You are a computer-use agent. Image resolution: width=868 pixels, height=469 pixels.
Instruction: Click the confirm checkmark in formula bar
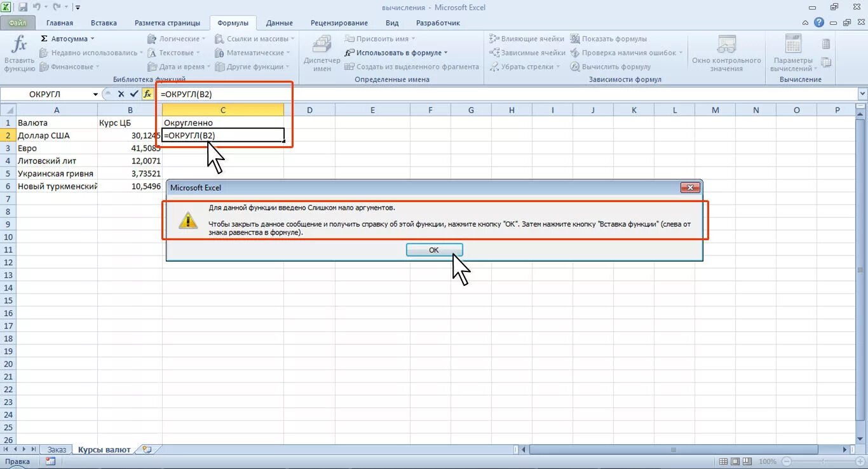click(134, 93)
